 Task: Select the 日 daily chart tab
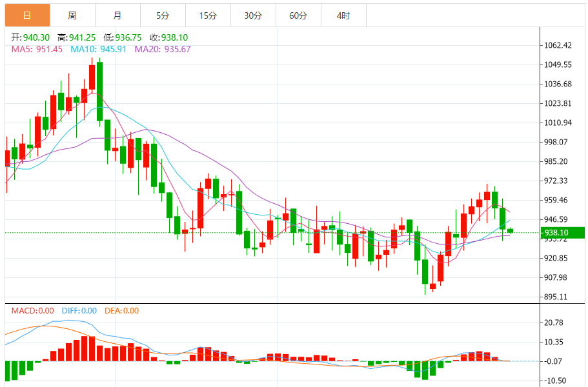pyautogui.click(x=27, y=15)
